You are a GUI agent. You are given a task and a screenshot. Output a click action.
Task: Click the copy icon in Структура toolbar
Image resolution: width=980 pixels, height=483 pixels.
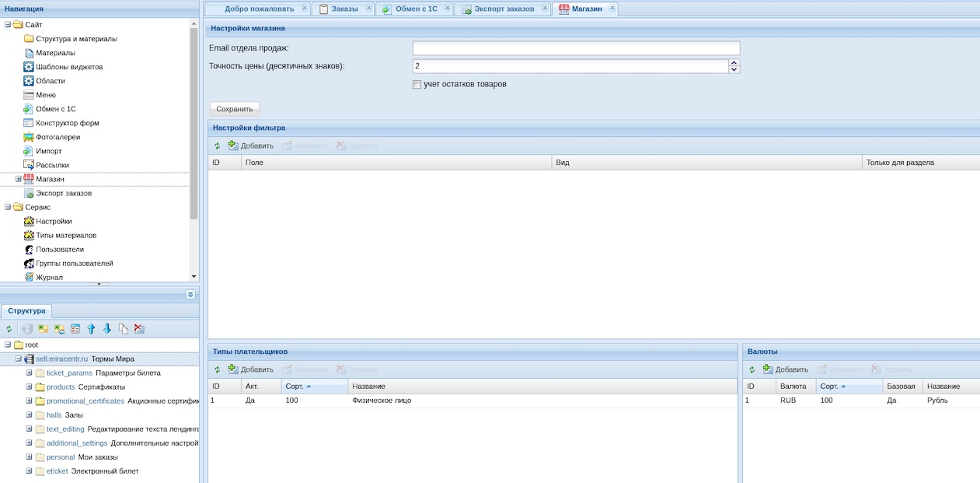123,329
